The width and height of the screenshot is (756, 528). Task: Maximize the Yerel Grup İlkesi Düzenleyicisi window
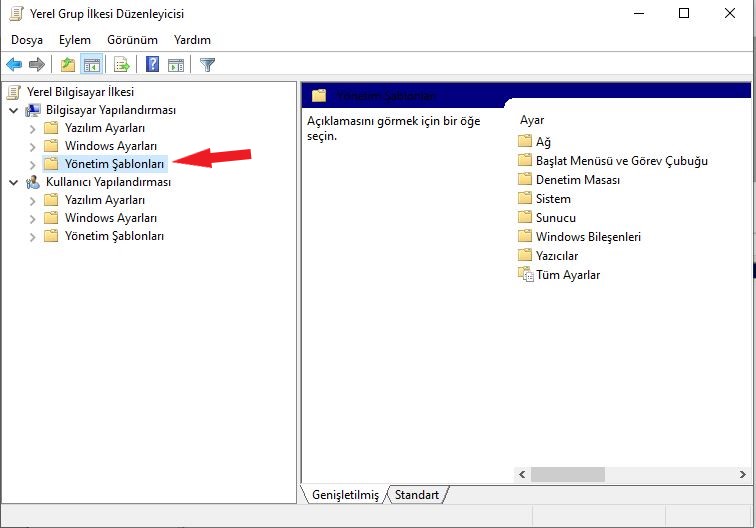(x=684, y=14)
